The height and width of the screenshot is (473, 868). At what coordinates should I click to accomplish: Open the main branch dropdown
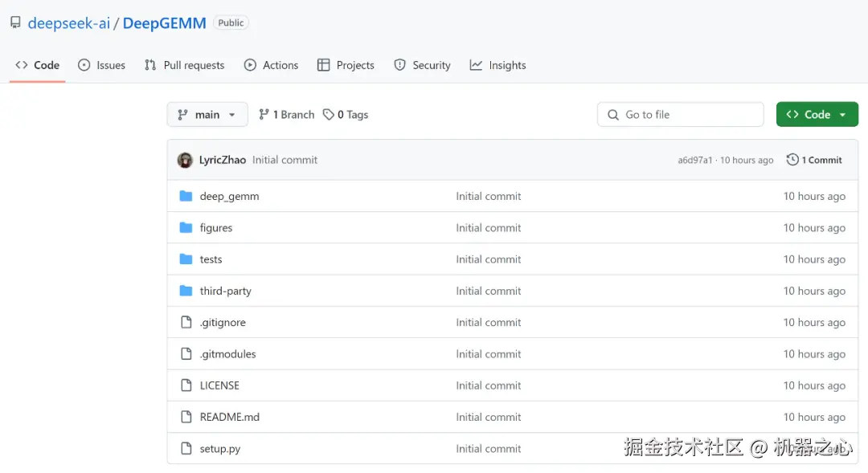coord(207,115)
